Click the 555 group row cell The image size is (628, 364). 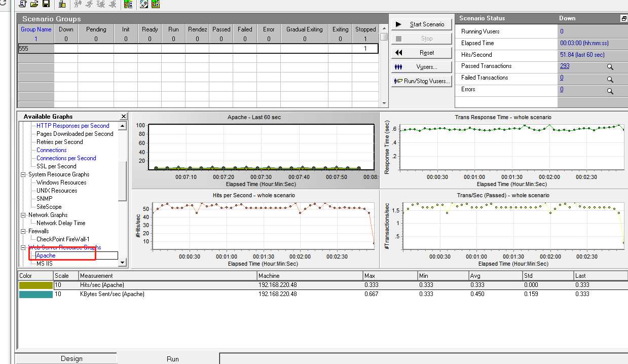(x=36, y=49)
